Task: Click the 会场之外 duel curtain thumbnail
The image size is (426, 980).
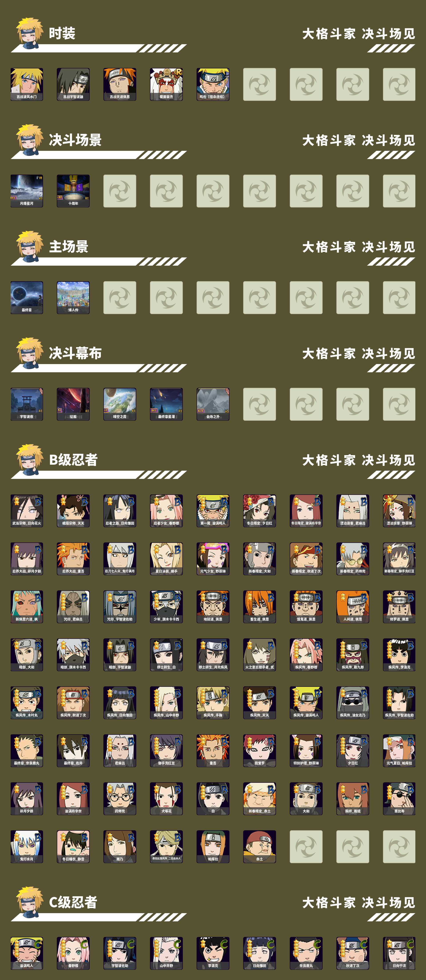Action: (x=213, y=404)
